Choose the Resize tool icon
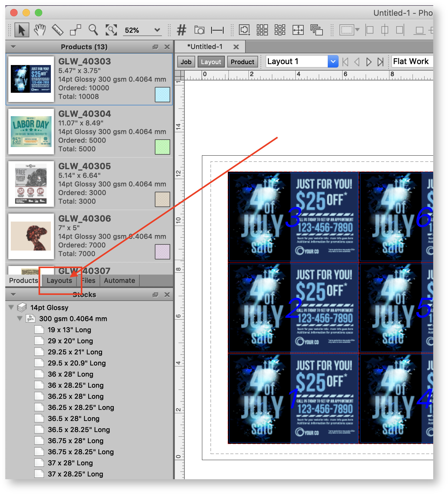The width and height of the screenshot is (448, 494). pyautogui.click(x=76, y=30)
